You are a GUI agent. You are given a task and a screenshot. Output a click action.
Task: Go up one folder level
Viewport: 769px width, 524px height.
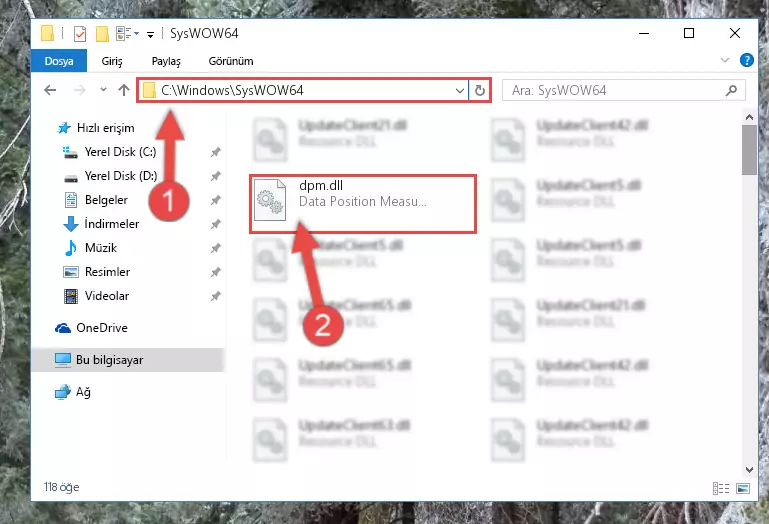click(x=124, y=90)
